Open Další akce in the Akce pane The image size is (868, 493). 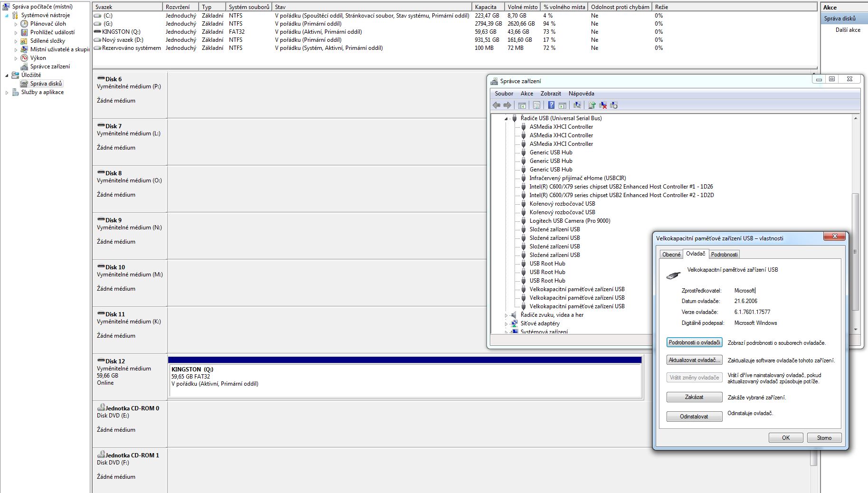(848, 30)
